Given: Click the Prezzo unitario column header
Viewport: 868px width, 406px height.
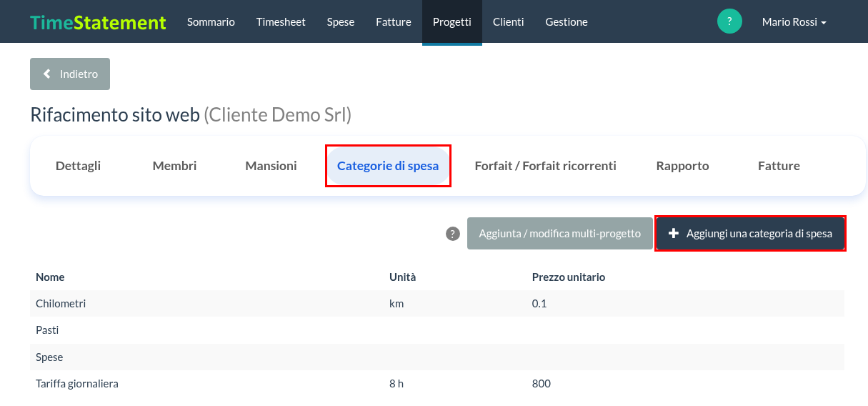Looking at the screenshot, I should click(x=569, y=277).
